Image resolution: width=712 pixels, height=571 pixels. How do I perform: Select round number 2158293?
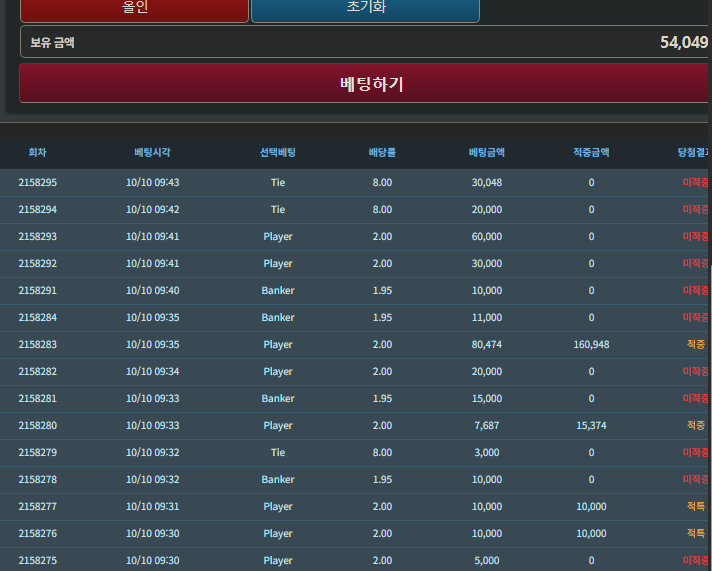pyautogui.click(x=38, y=237)
